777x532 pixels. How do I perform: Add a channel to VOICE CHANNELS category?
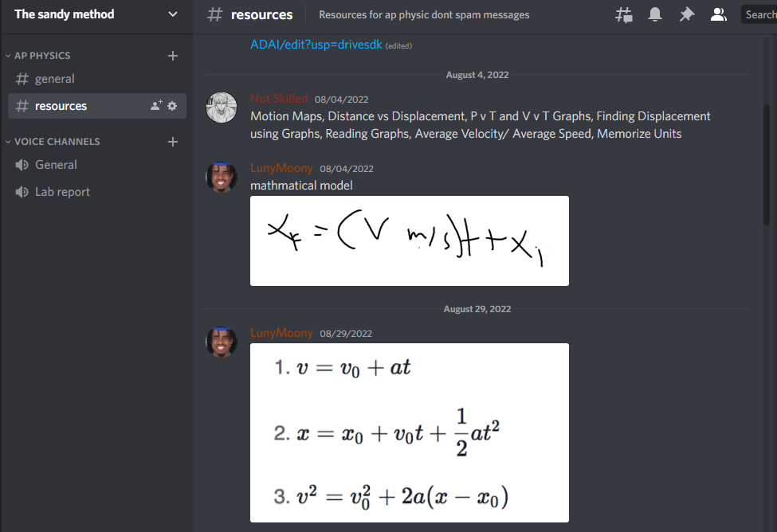coord(172,142)
